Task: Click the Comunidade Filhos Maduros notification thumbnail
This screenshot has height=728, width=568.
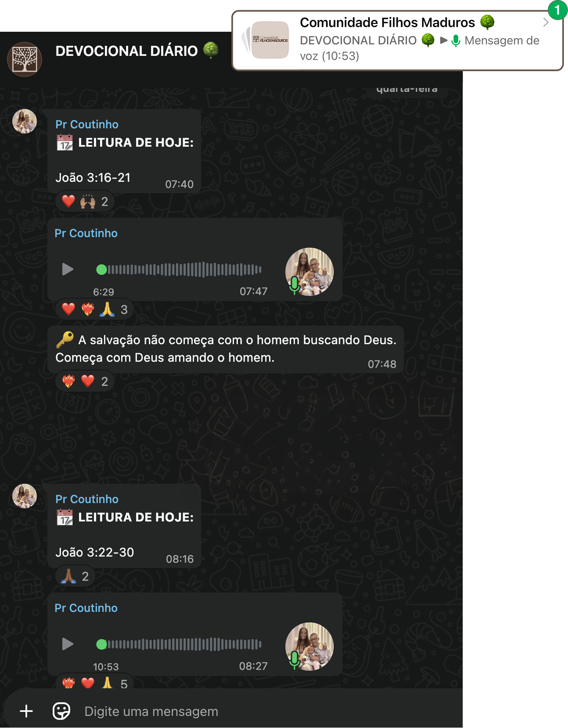Action: point(270,40)
